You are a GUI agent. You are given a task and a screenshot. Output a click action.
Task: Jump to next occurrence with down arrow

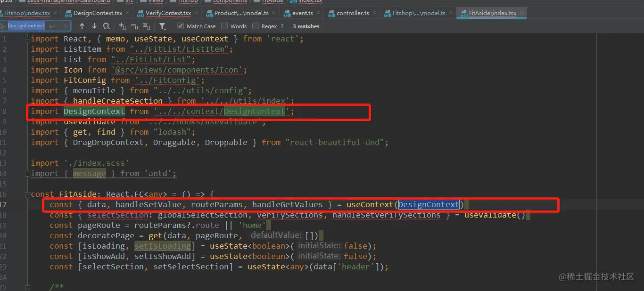point(94,26)
